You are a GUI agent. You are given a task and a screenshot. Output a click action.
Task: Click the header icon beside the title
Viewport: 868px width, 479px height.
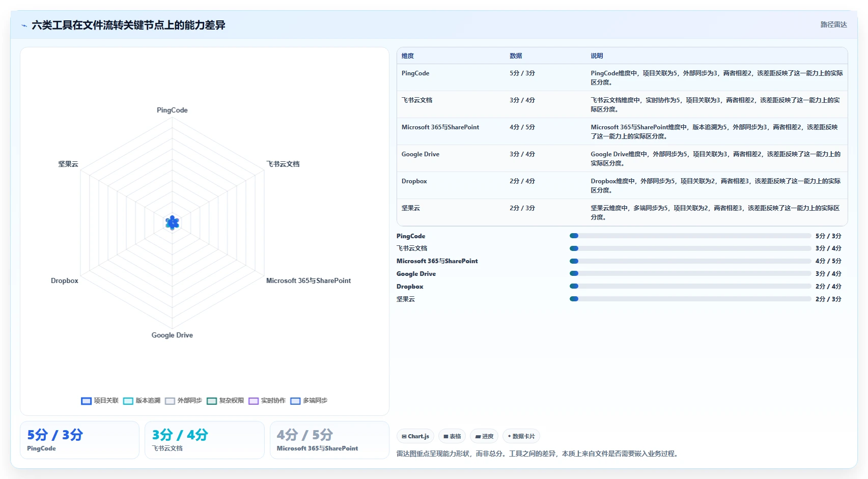pos(24,25)
